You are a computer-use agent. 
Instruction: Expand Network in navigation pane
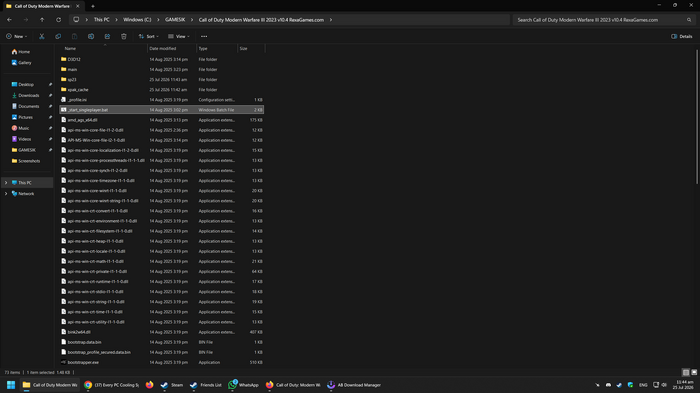[x=6, y=194]
